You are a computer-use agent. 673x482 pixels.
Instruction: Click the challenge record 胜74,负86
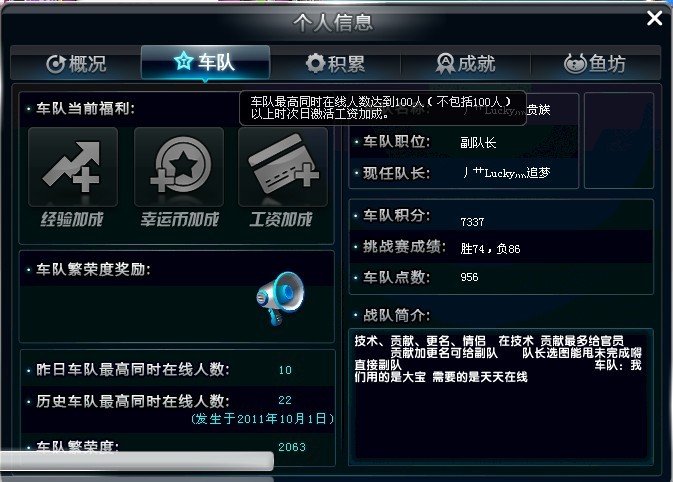pyautogui.click(x=490, y=249)
